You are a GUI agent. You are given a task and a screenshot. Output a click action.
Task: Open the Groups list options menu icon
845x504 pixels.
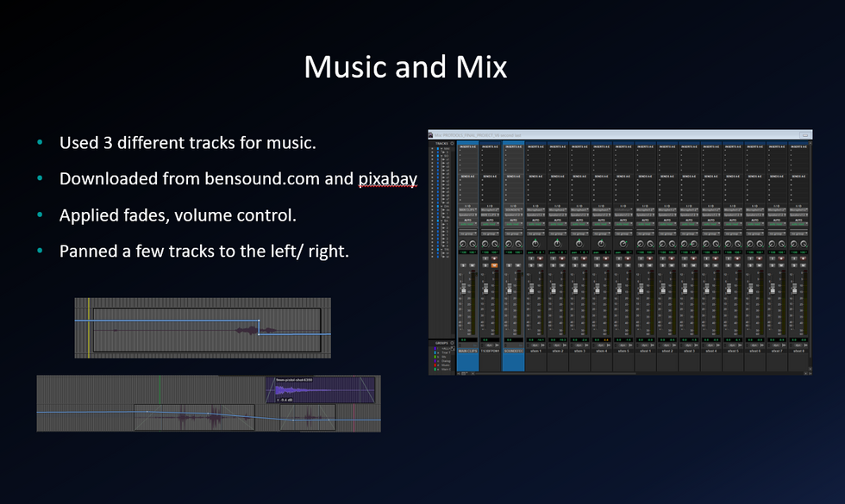pos(452,343)
